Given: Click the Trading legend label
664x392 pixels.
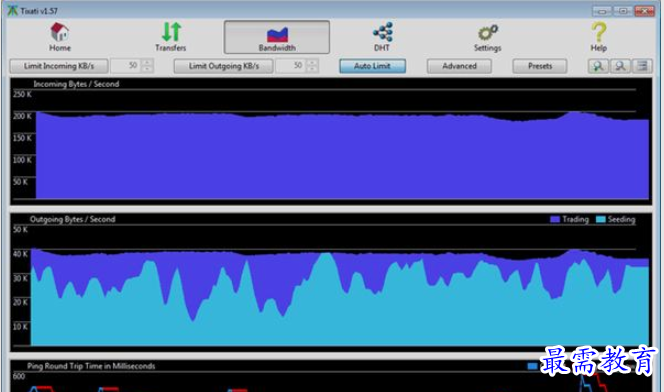Looking at the screenshot, I should (575, 219).
